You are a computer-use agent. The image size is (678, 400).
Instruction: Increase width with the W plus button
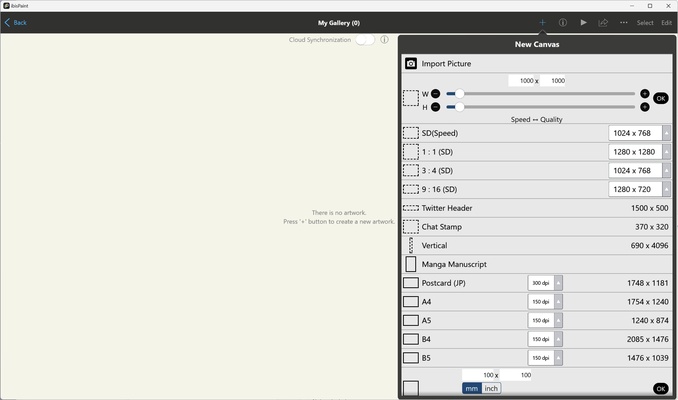click(x=644, y=93)
